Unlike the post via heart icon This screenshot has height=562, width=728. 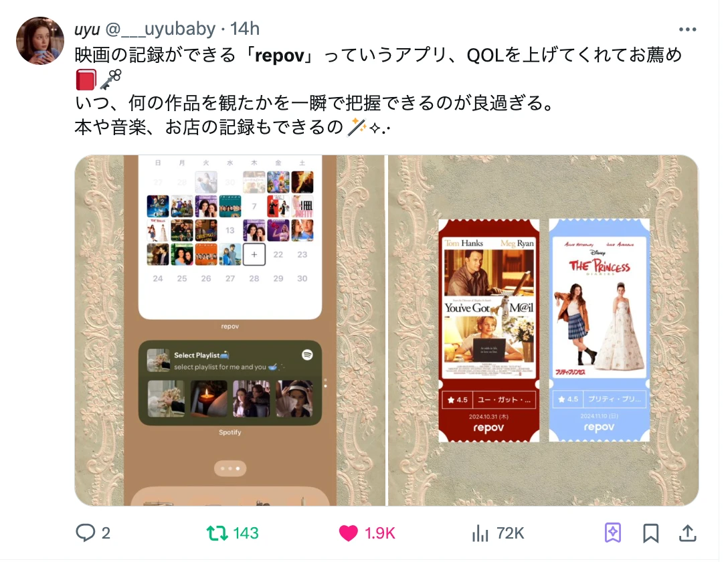pyautogui.click(x=348, y=533)
